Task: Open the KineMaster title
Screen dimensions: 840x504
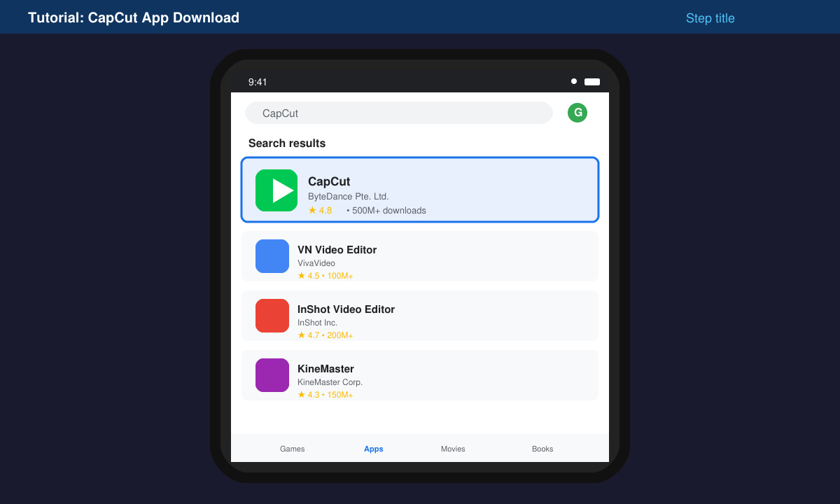Action: (326, 369)
